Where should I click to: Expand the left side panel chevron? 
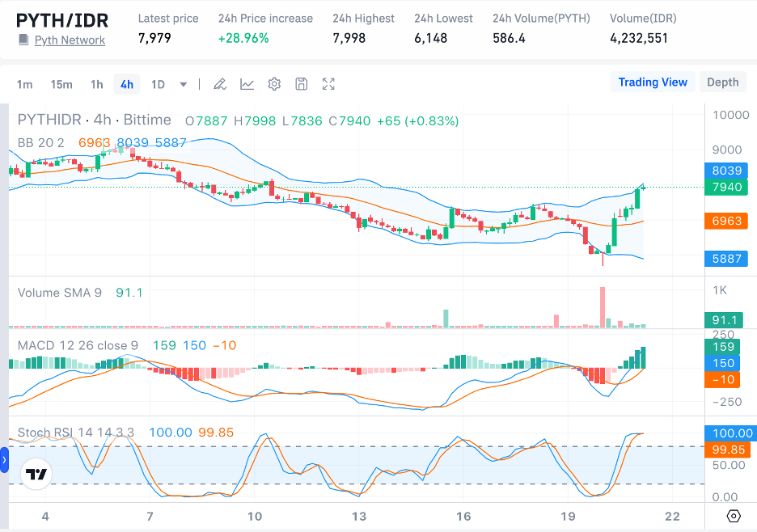(x=3, y=460)
